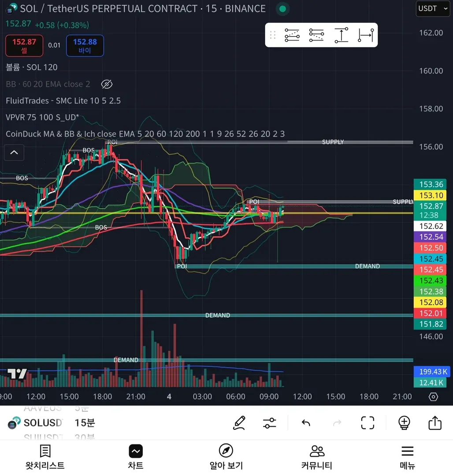The width and height of the screenshot is (453, 476).
Task: Click the POI label at the demand low
Action: pos(182,266)
